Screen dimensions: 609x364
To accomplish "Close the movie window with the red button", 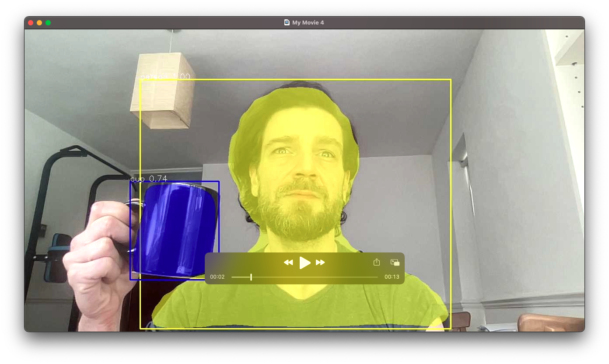I will pyautogui.click(x=31, y=23).
